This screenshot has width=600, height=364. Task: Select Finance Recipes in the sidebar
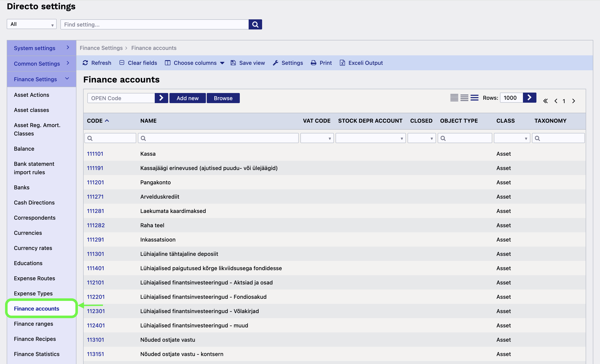coord(35,339)
